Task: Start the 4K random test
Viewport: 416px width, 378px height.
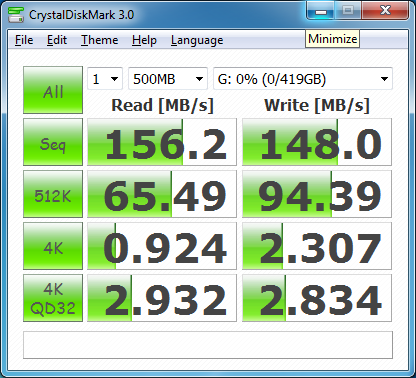Action: 53,246
